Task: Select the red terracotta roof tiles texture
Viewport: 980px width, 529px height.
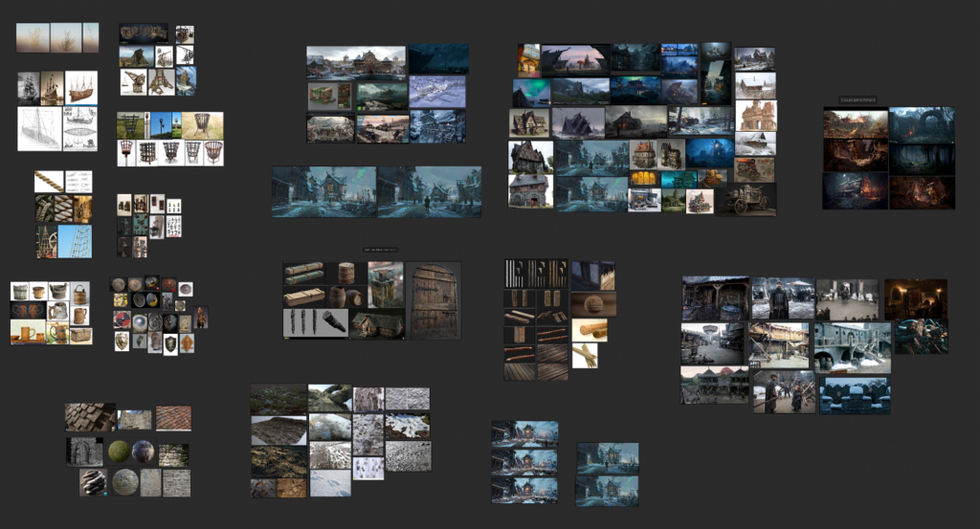Action: pyautogui.click(x=173, y=418)
